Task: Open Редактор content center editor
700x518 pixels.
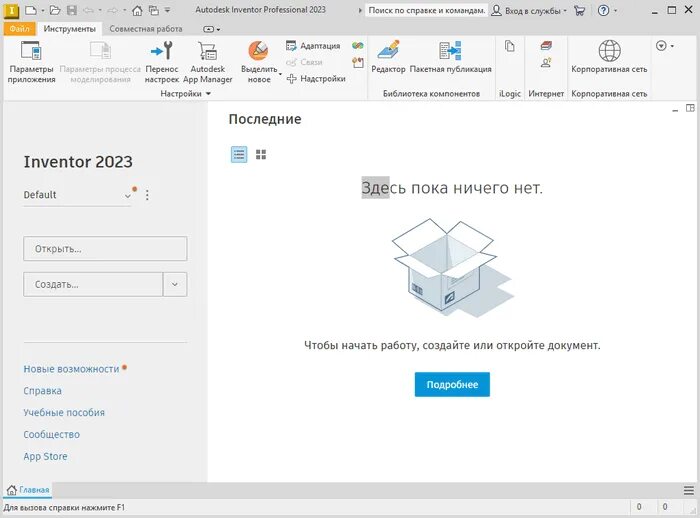Action: [388, 56]
